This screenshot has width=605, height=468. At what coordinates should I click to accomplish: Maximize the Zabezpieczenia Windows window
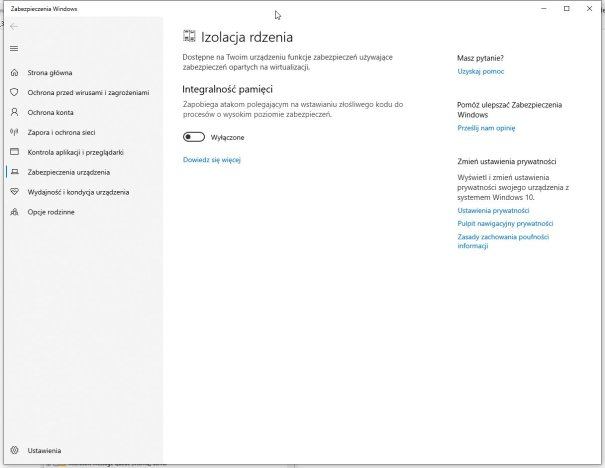coord(566,8)
